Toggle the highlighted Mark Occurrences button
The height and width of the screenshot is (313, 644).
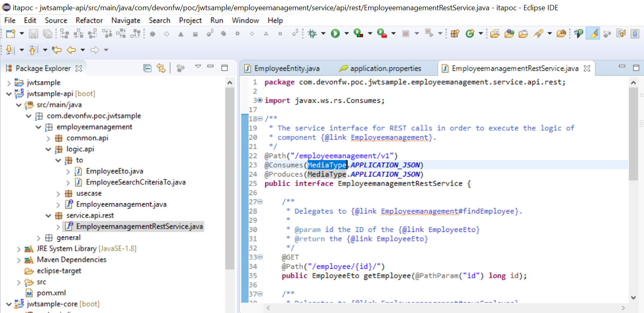point(593,34)
